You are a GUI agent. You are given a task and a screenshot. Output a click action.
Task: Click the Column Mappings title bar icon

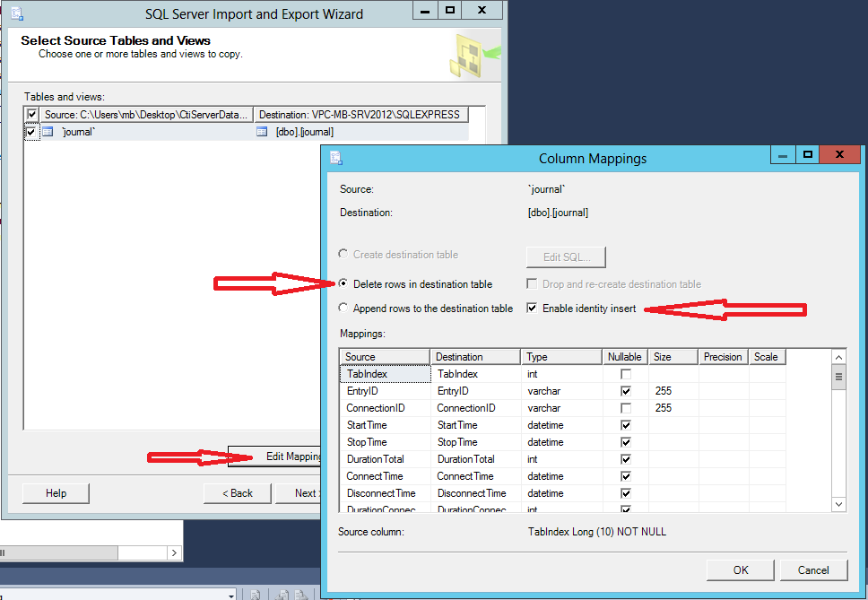pos(336,158)
